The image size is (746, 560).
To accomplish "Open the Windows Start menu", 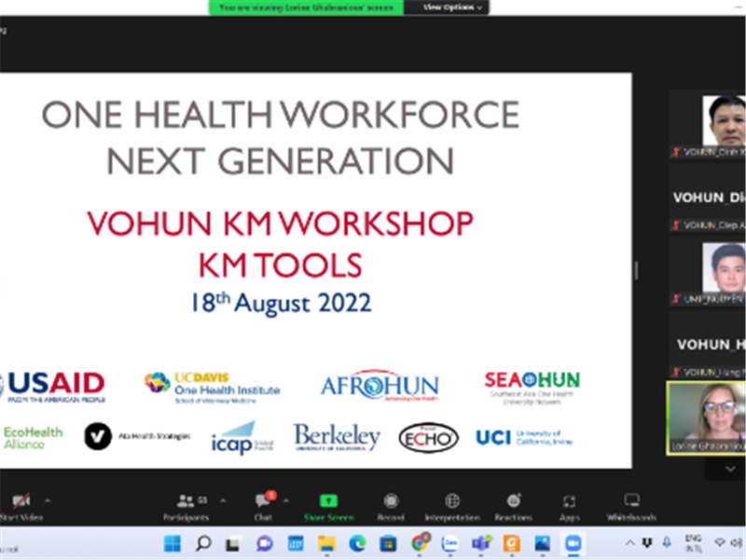I will pyautogui.click(x=172, y=543).
